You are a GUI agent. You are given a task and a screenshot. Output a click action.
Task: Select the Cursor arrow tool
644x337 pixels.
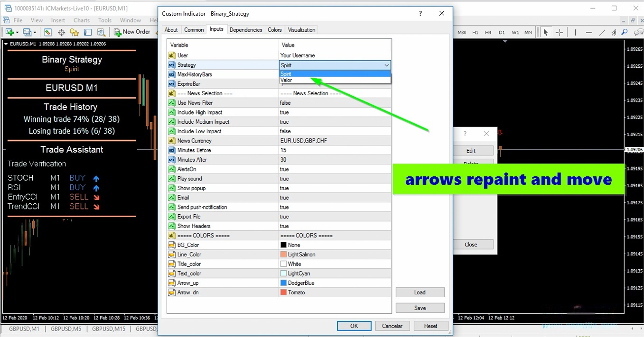(x=546, y=32)
